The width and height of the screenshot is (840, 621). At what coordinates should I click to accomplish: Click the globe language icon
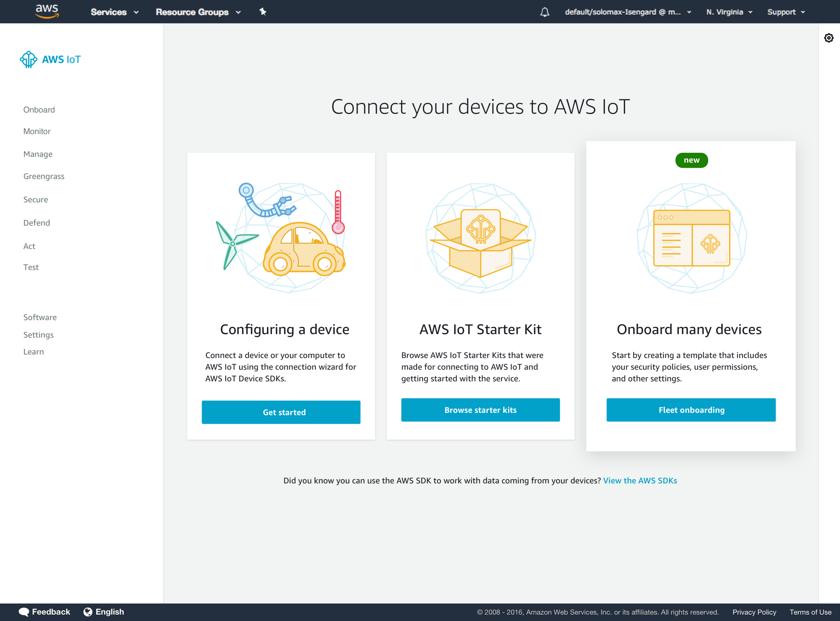[88, 612]
